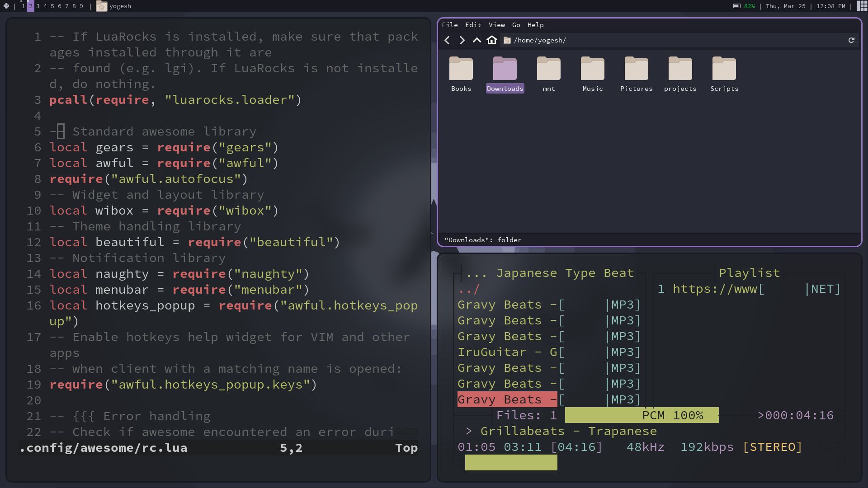Select the layout icon in the top-right corner

(x=861, y=6)
